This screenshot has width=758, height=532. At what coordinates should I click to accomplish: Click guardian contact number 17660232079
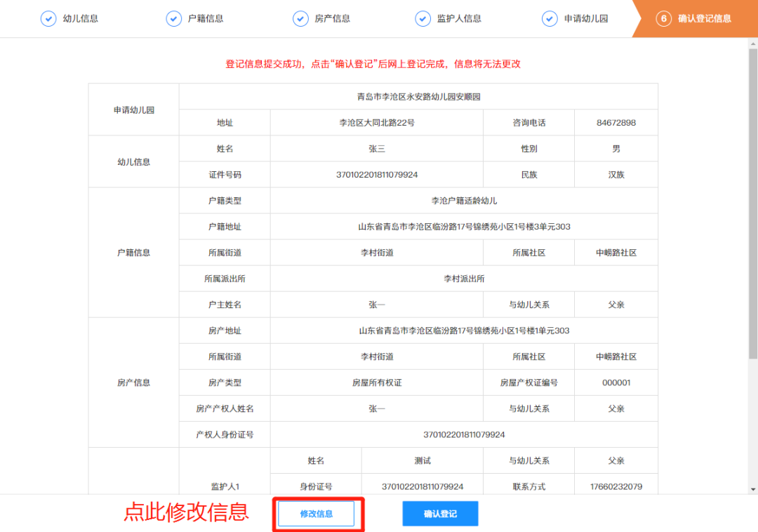tap(616, 486)
